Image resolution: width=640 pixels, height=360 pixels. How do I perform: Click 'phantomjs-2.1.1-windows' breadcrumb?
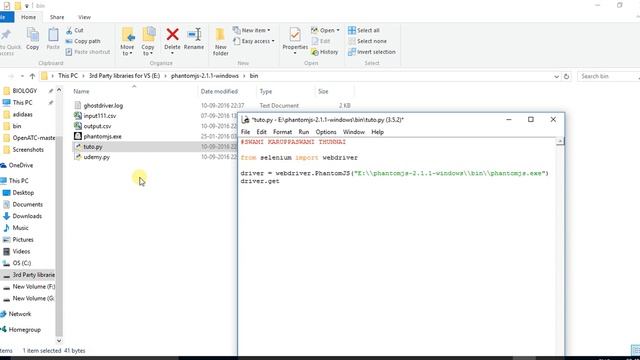[x=204, y=76]
